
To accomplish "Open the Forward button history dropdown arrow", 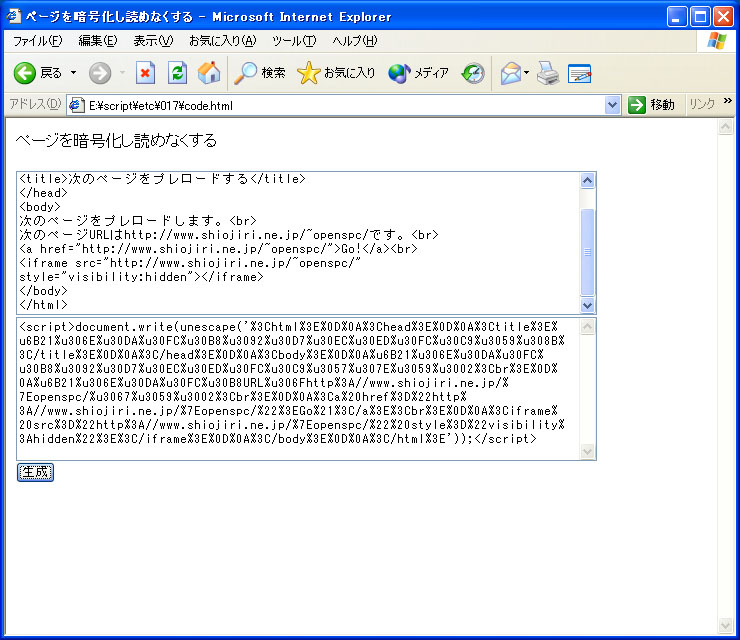I will [123, 73].
